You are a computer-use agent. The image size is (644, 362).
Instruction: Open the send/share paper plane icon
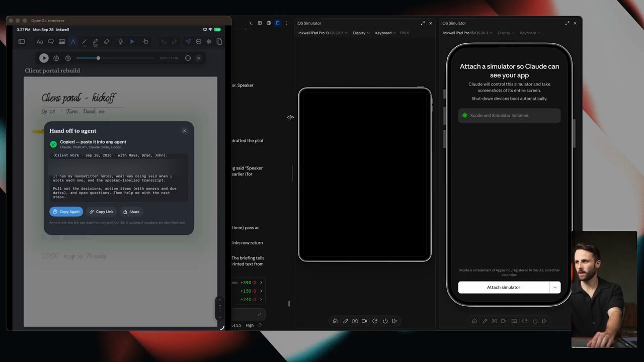(x=188, y=42)
